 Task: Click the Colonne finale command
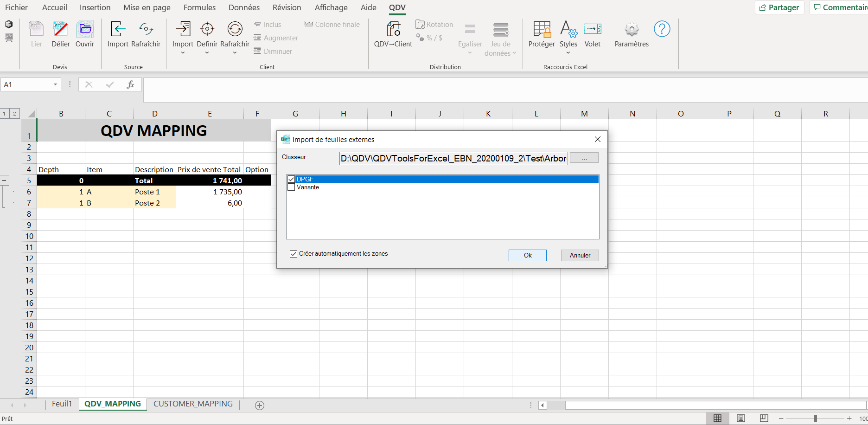(332, 25)
